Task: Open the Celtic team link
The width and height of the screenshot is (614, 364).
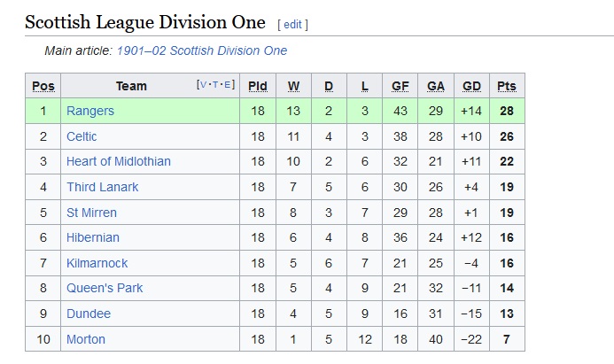Action: (x=82, y=136)
